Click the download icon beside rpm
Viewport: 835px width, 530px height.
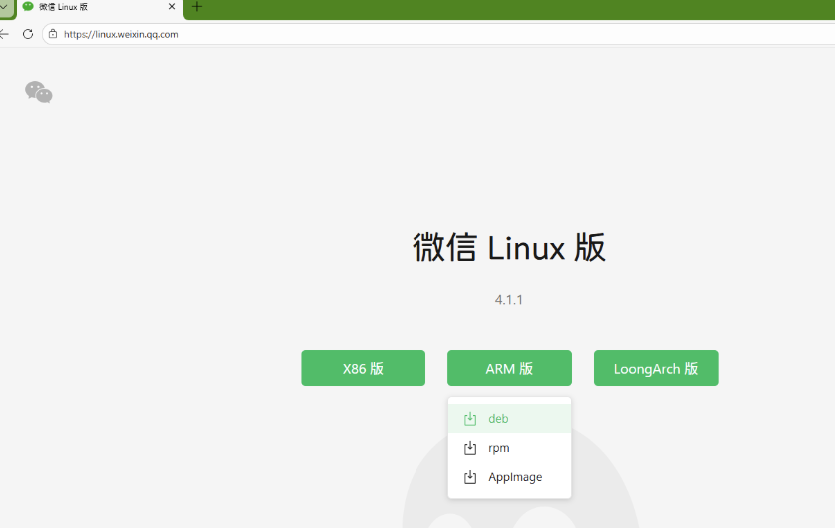click(x=470, y=448)
